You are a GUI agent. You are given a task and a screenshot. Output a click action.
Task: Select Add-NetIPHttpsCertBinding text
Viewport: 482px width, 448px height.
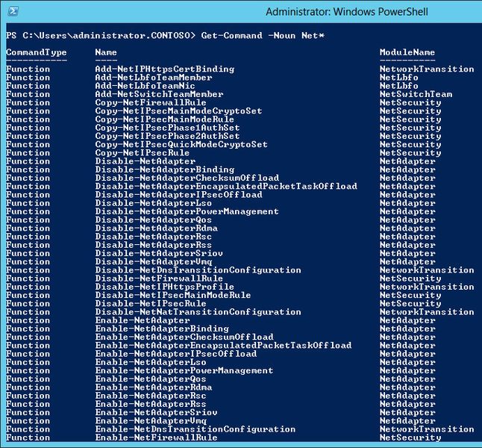click(x=165, y=69)
